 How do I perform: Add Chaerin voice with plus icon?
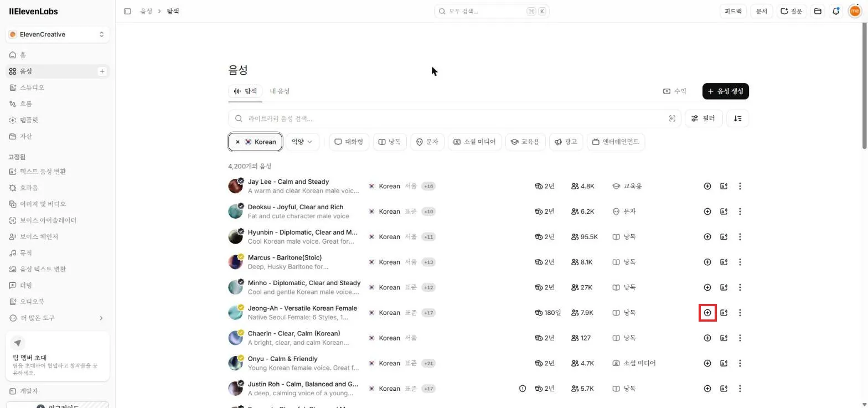click(707, 338)
